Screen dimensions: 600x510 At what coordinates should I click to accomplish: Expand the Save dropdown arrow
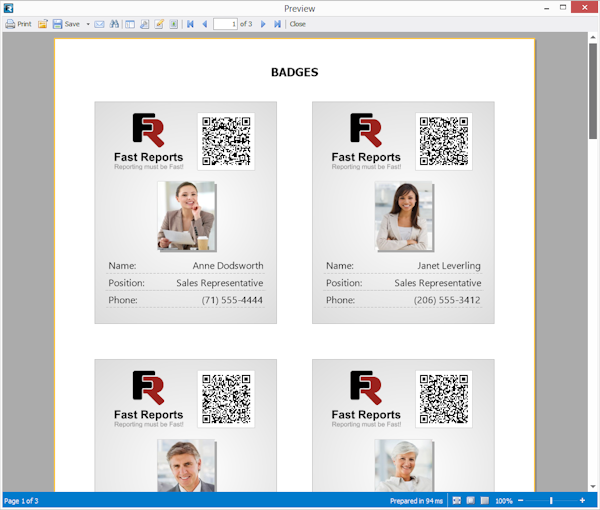pyautogui.click(x=88, y=24)
